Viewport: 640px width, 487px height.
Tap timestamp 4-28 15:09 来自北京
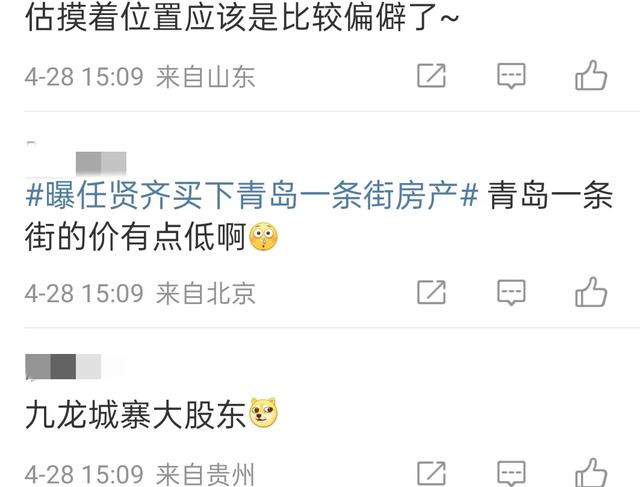[x=140, y=293]
